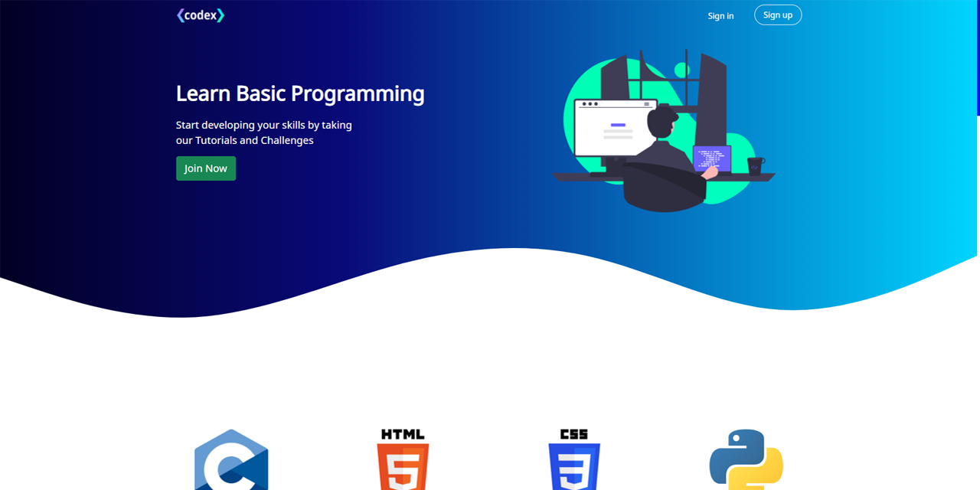
Task: Click the developer-at-desk illustration
Action: click(x=663, y=130)
